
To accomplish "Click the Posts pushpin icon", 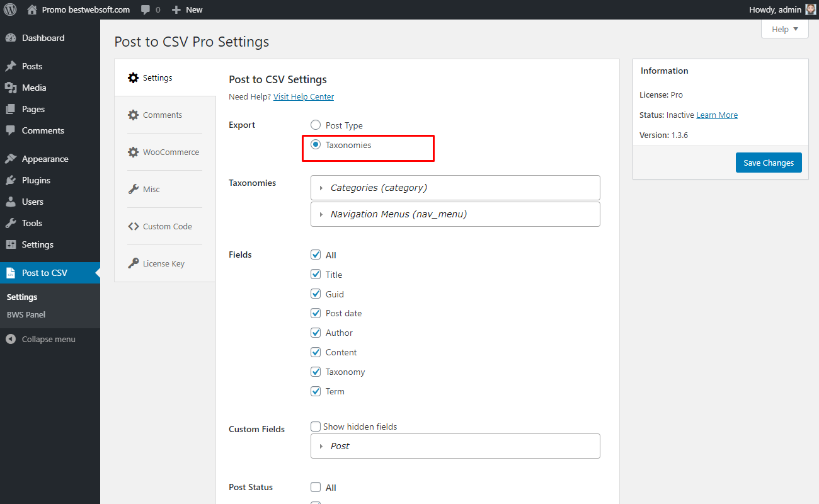I will [11, 66].
